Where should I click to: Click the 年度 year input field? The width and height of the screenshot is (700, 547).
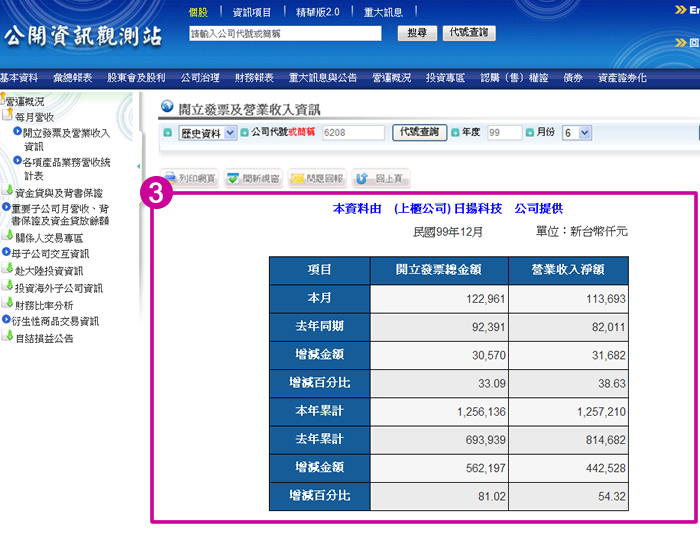pyautogui.click(x=504, y=132)
